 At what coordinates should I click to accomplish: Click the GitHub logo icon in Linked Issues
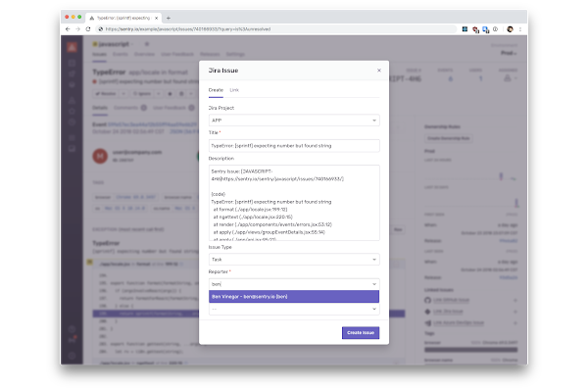[x=427, y=300]
